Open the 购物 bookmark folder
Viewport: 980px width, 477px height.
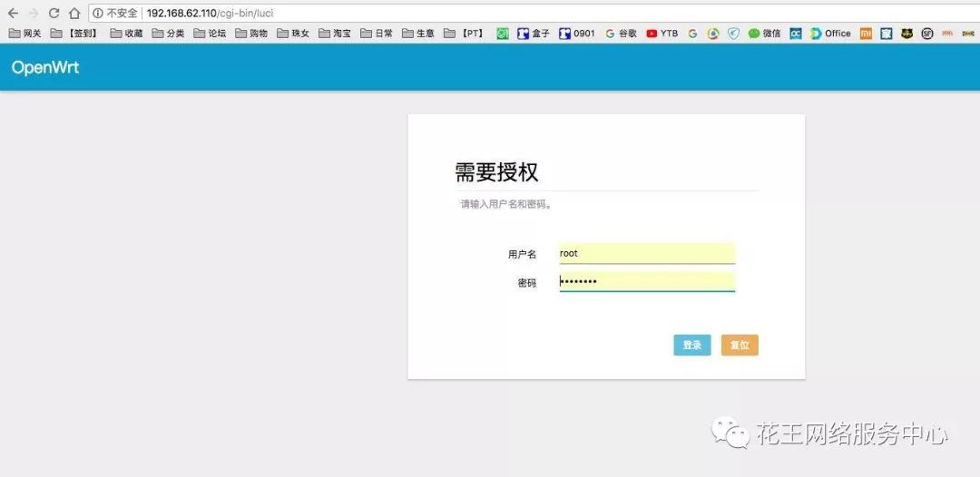[251, 34]
